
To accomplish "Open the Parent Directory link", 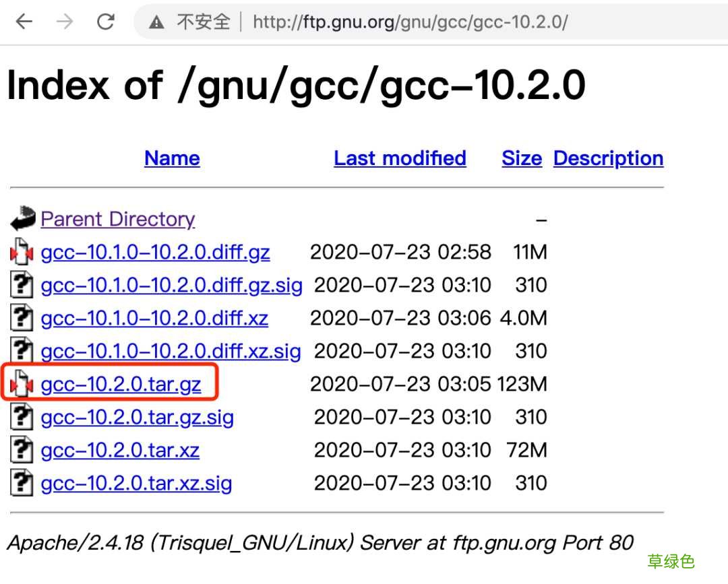I will pos(117,218).
